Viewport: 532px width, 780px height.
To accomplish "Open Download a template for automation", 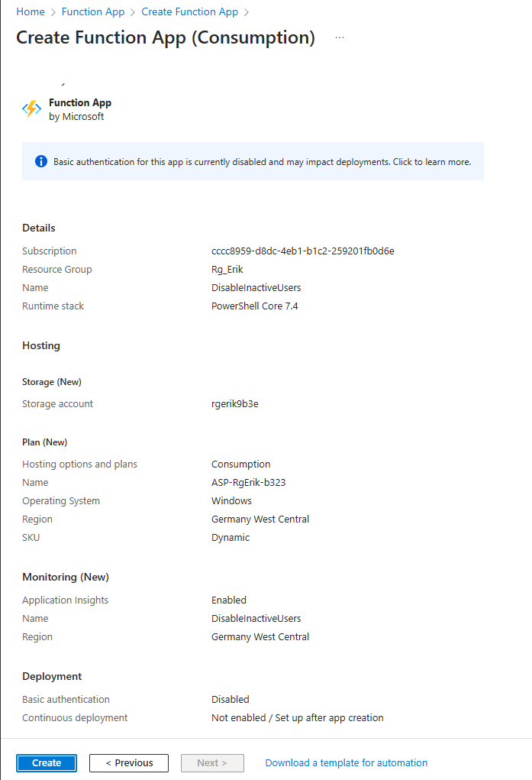I will pos(346,762).
